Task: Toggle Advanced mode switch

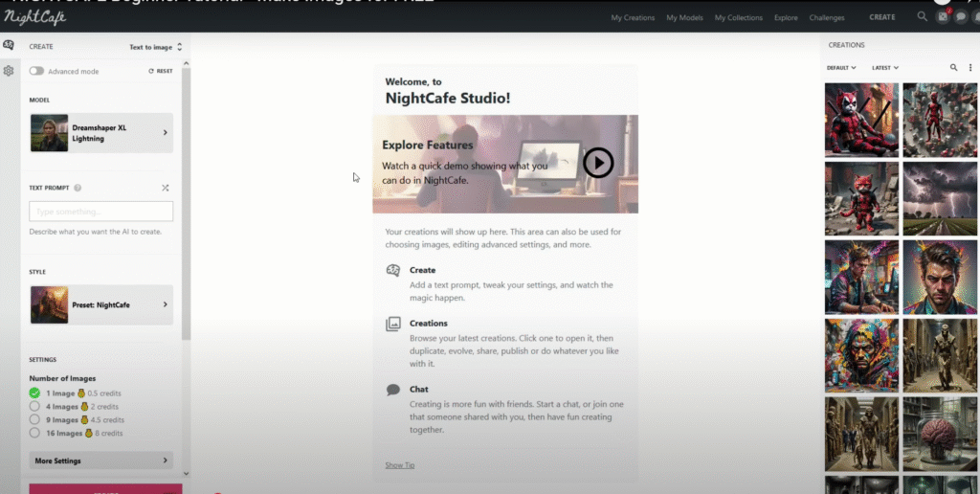Action: 36,71
